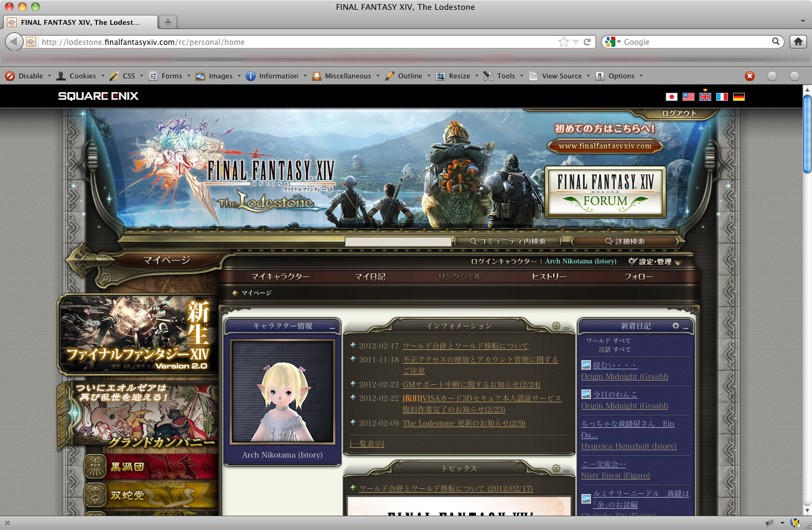Open ワールド合併とワールド移転について news link in Information
The image size is (812, 530).
point(465,346)
